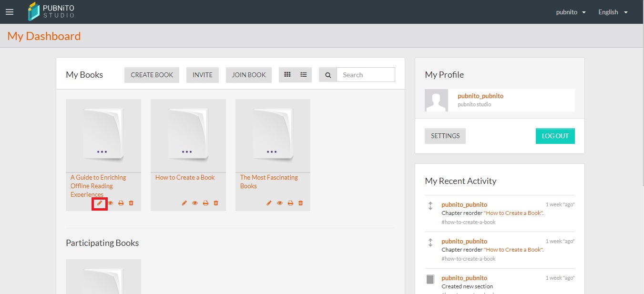Preview 'How to Create a Book' via eye icon
The height and width of the screenshot is (294, 644).
tap(195, 203)
